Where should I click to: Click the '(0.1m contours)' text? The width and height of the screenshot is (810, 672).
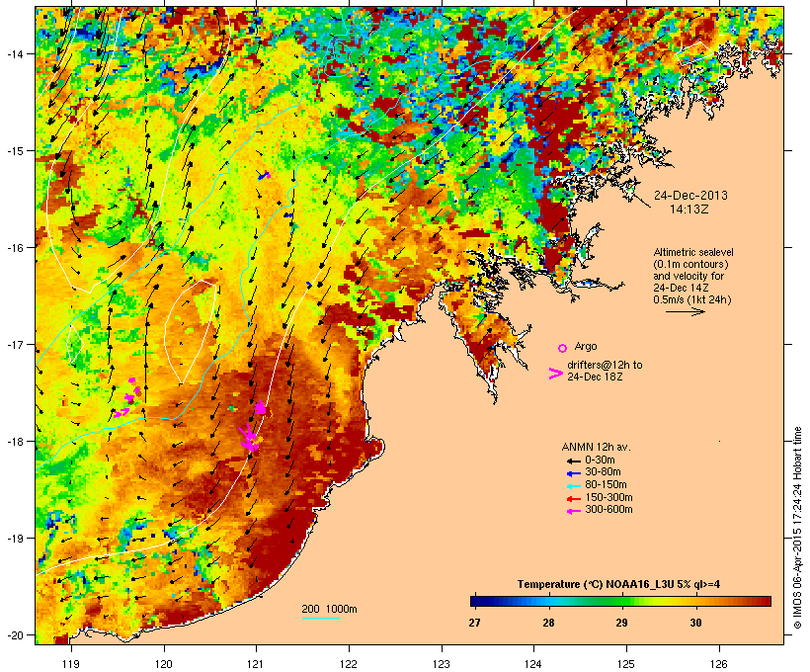coord(691,265)
